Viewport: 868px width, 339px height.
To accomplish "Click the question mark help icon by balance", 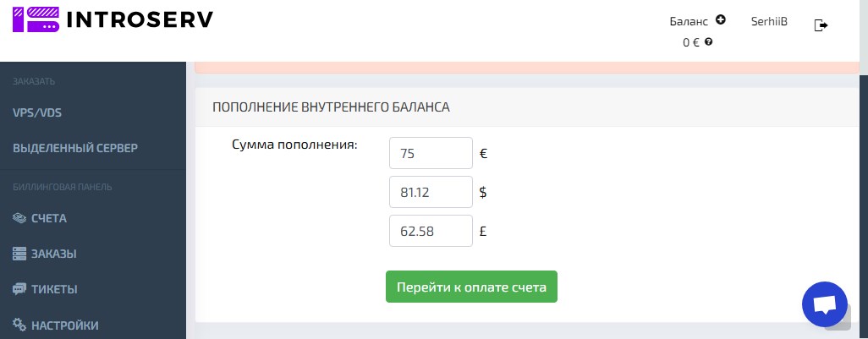I will [708, 41].
